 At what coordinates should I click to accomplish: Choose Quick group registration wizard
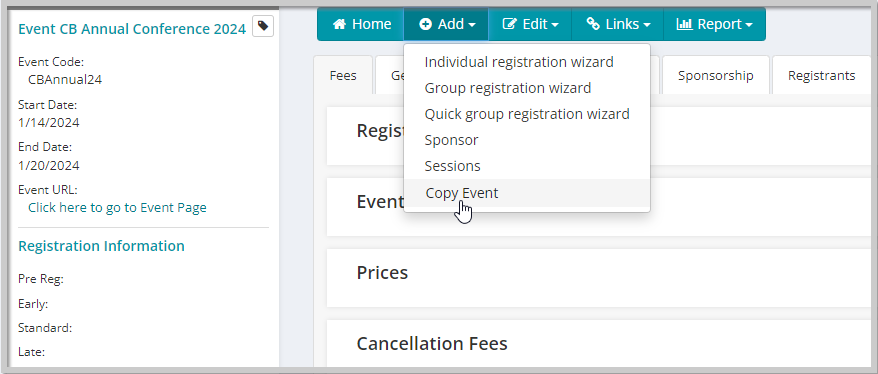[x=526, y=114]
